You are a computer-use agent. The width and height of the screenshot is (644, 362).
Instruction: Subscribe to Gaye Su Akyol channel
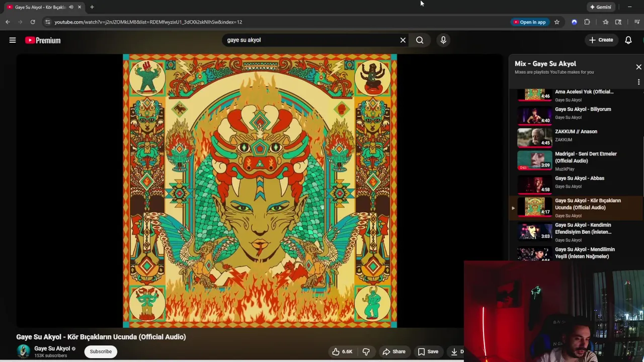[x=101, y=351]
